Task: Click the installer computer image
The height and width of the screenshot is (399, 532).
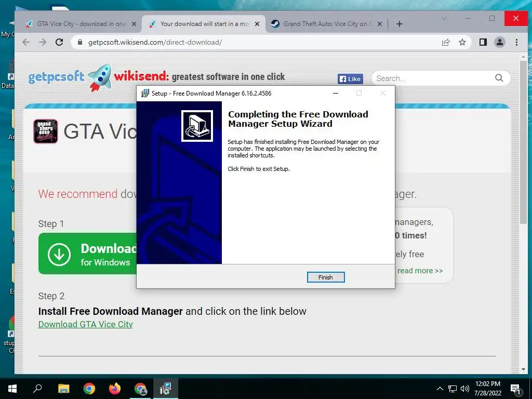Action: click(x=197, y=126)
